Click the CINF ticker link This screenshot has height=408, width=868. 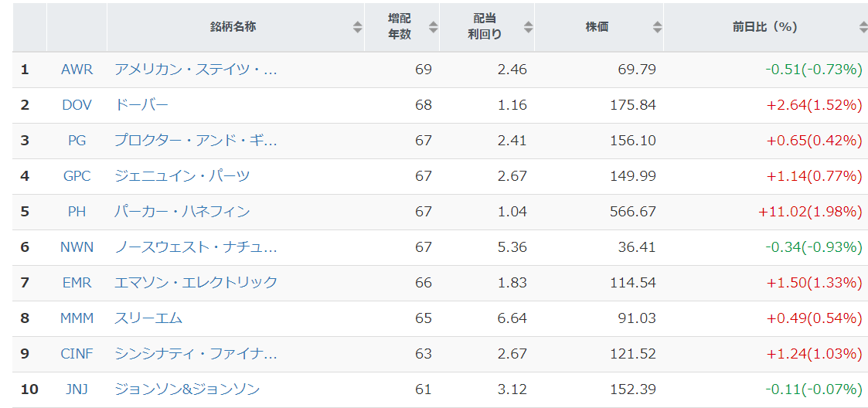pos(77,353)
